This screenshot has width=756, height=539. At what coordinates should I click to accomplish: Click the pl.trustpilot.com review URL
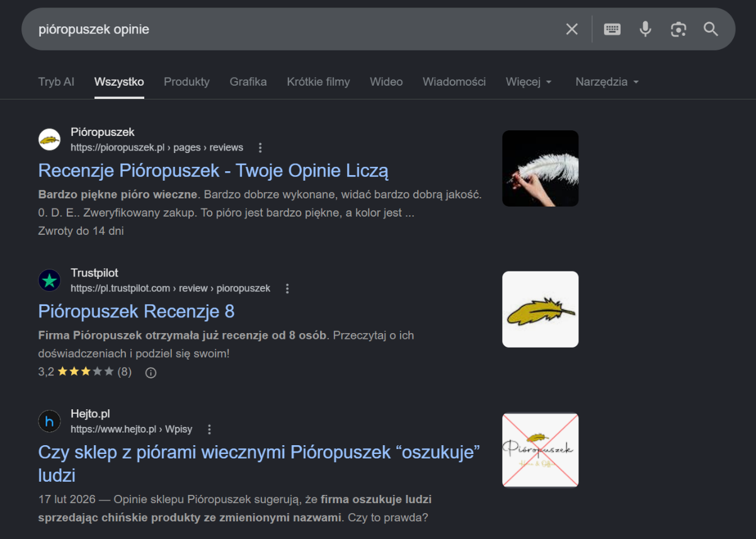pyautogui.click(x=170, y=288)
